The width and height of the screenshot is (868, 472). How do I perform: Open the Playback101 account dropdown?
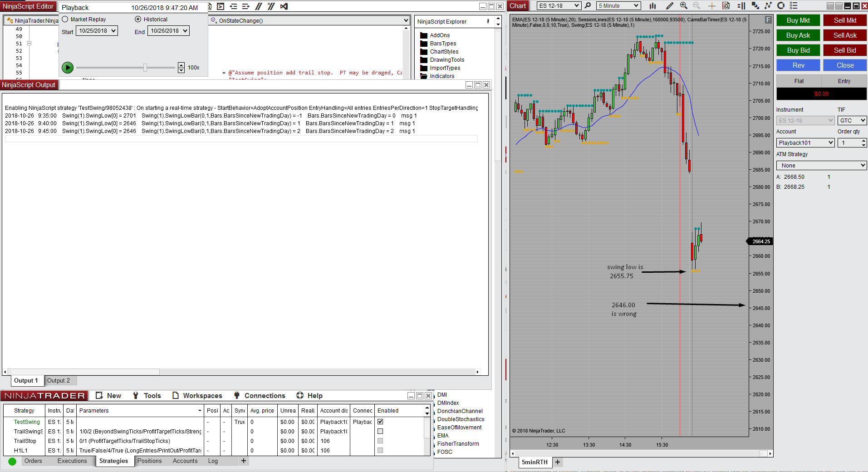tap(805, 143)
